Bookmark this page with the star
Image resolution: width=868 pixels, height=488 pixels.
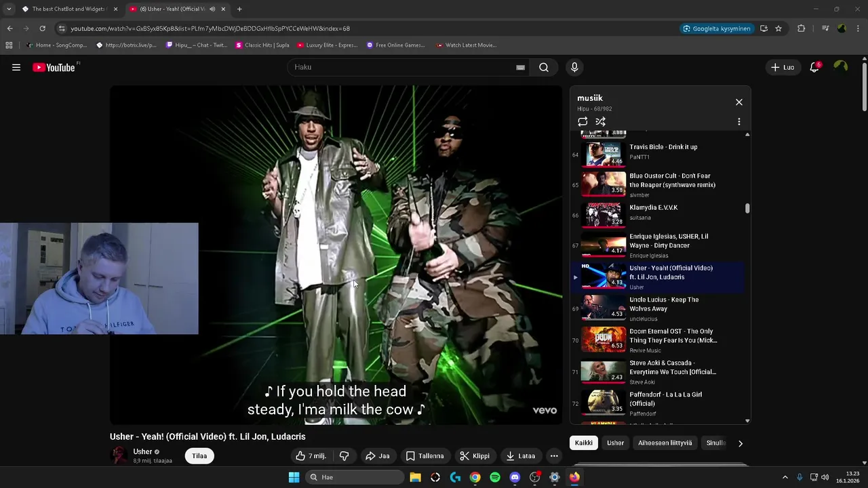(x=778, y=28)
